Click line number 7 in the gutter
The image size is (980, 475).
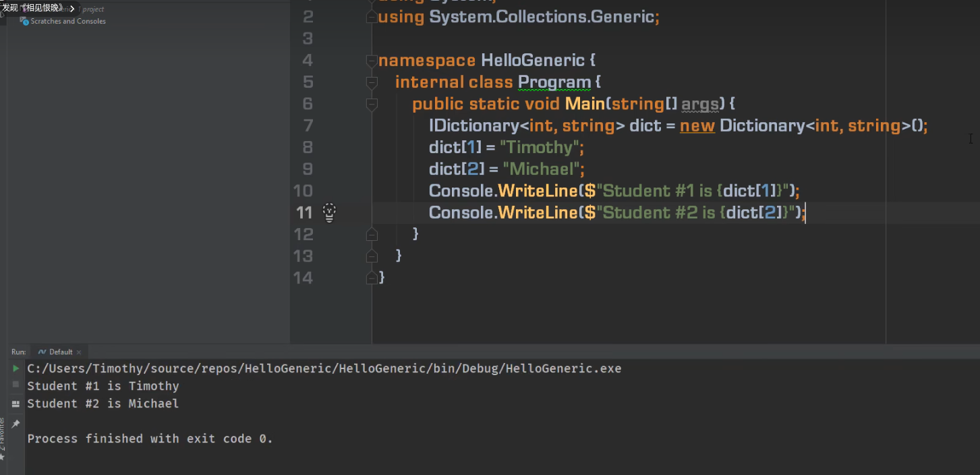click(308, 125)
